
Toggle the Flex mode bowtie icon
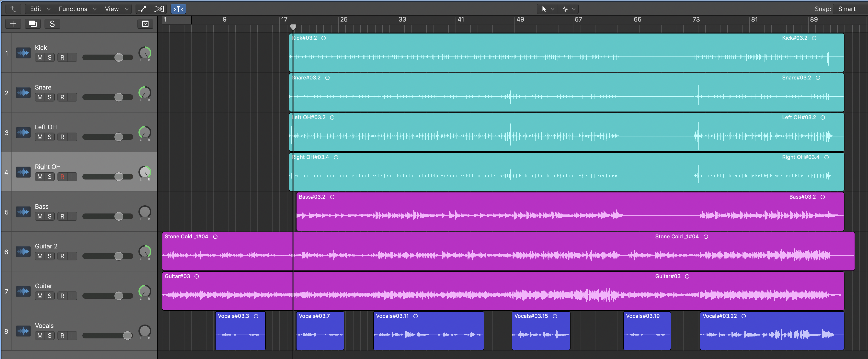159,9
